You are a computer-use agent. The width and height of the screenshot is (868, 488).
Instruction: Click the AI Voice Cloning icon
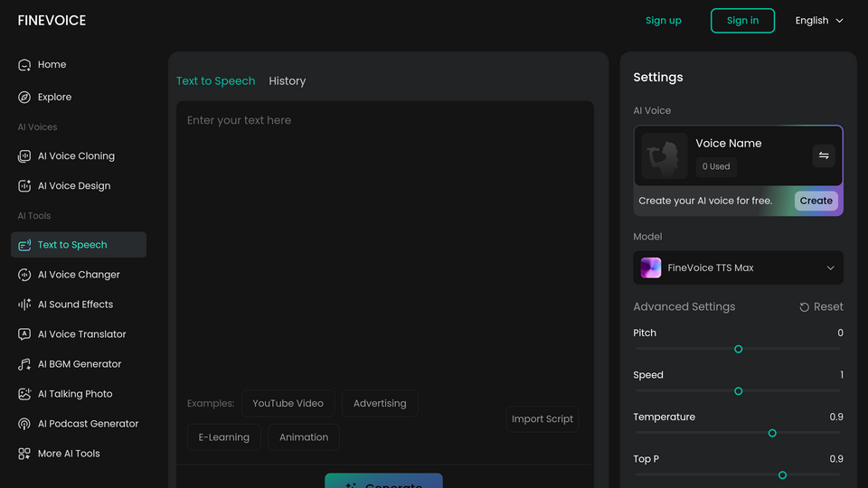[24, 156]
